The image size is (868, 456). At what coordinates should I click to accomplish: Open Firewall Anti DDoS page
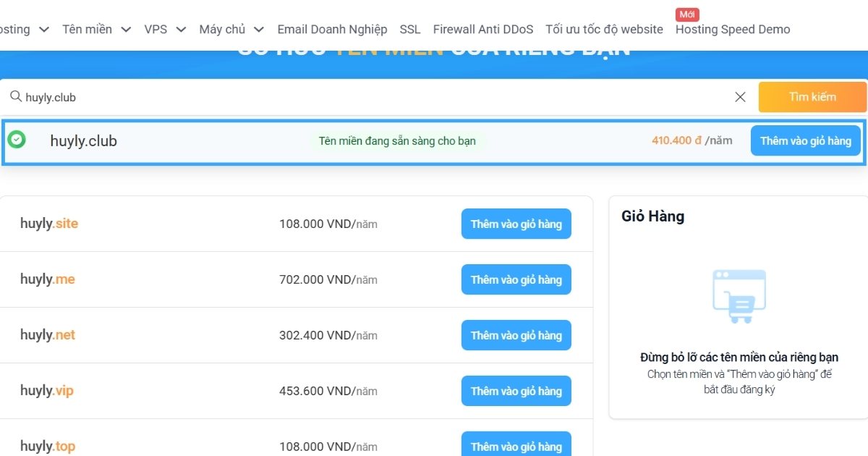point(482,30)
